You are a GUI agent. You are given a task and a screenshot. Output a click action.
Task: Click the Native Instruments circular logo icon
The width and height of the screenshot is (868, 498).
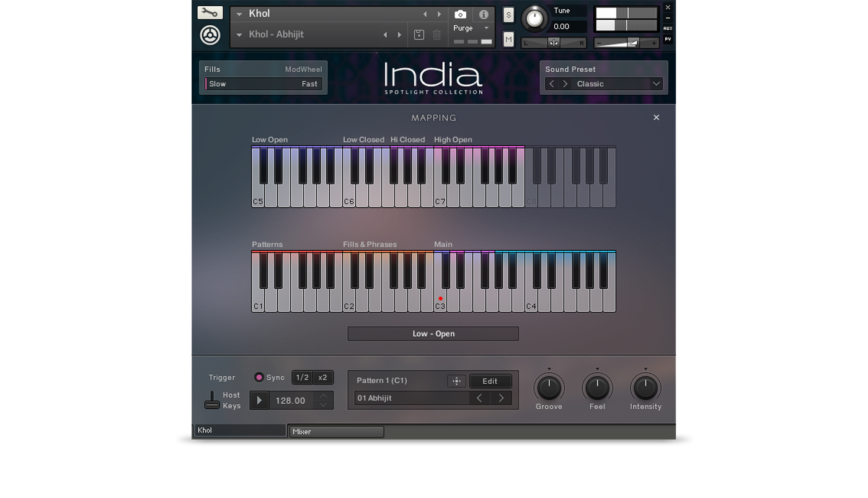coord(210,35)
